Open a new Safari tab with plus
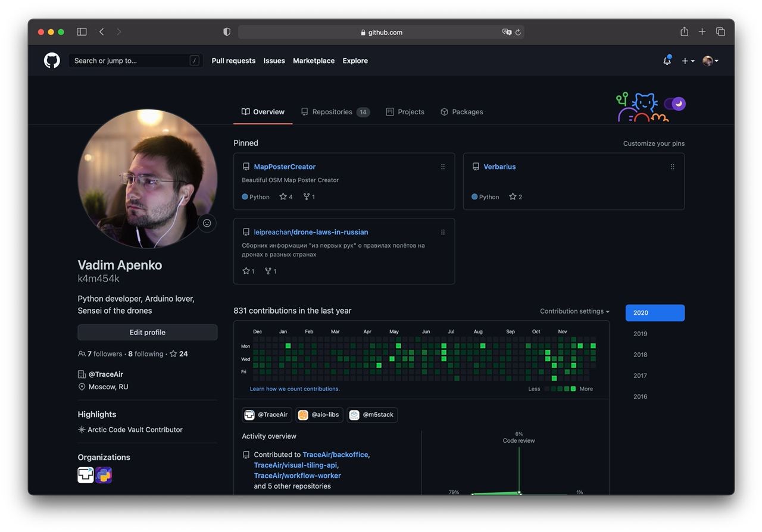Viewport: 762px width, 532px height. (702, 32)
